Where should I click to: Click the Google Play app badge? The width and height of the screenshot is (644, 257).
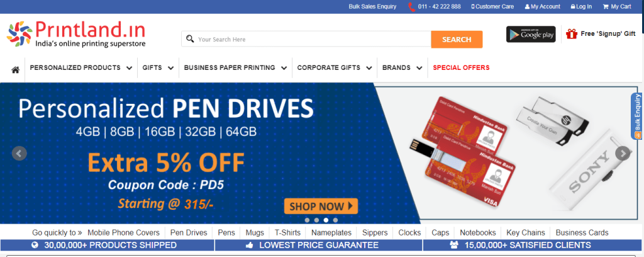pos(531,34)
